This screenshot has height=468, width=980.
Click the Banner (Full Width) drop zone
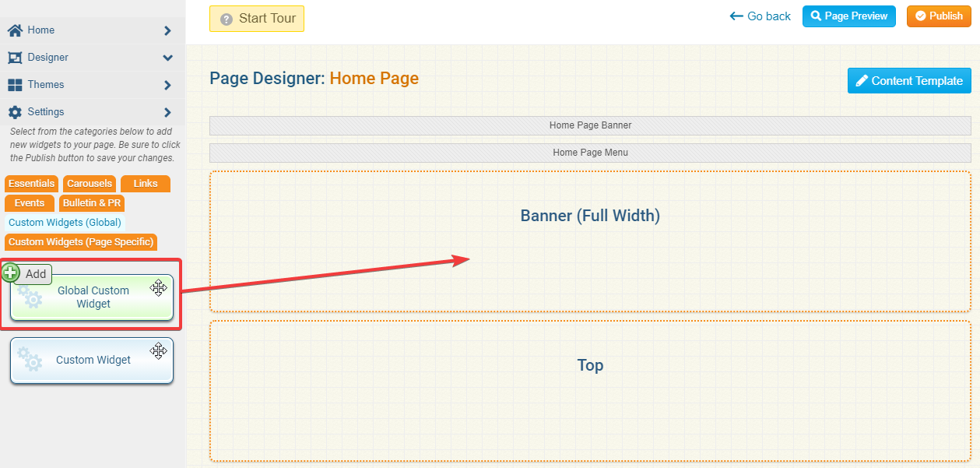pyautogui.click(x=589, y=241)
